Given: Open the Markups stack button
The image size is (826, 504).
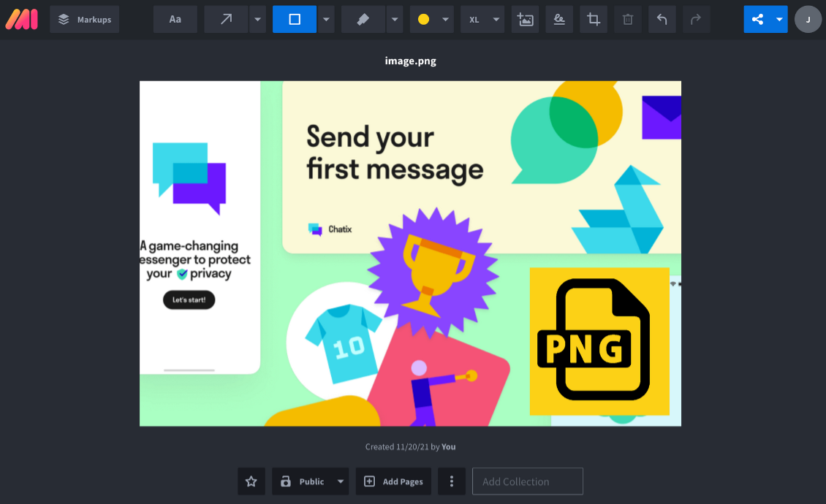Looking at the screenshot, I should (84, 20).
